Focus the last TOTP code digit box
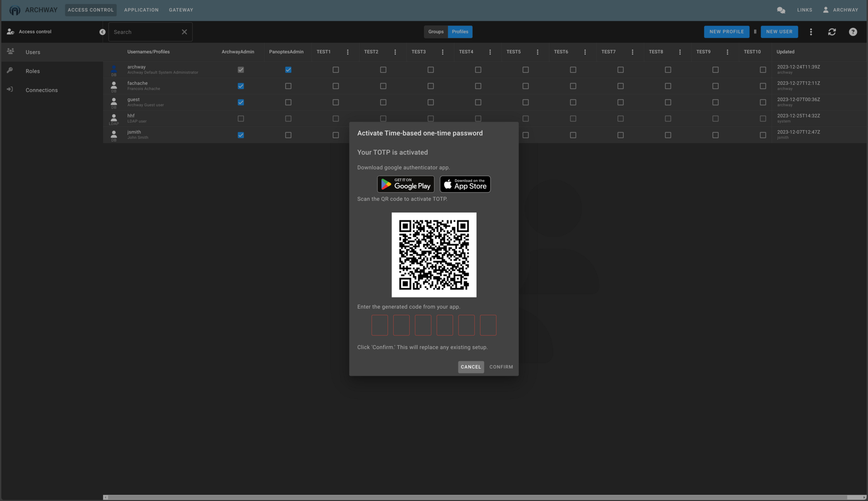 click(x=488, y=325)
